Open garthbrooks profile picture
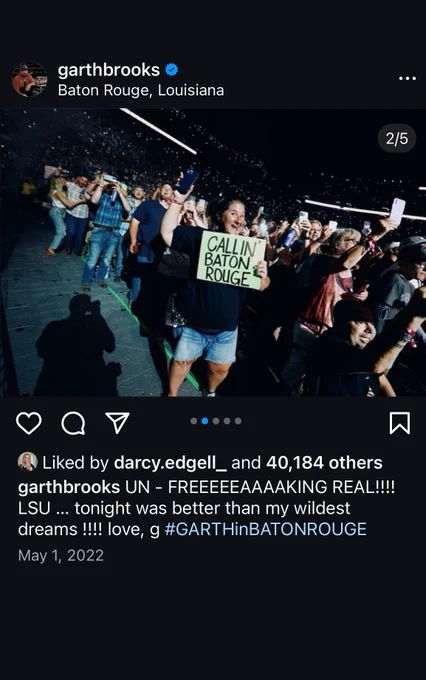Viewport: 426px width, 680px height. pos(29,79)
